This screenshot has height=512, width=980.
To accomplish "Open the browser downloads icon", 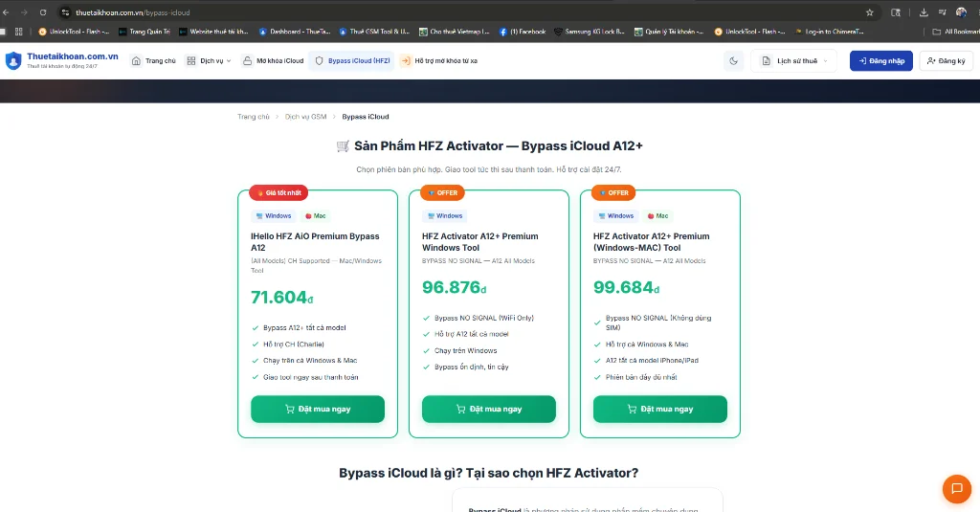I will tap(924, 12).
